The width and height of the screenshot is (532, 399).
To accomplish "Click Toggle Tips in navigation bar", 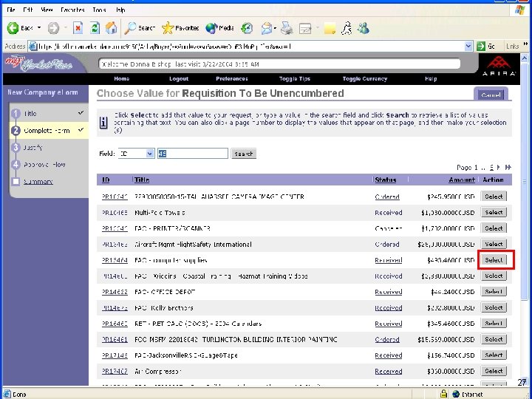I will coord(295,79).
